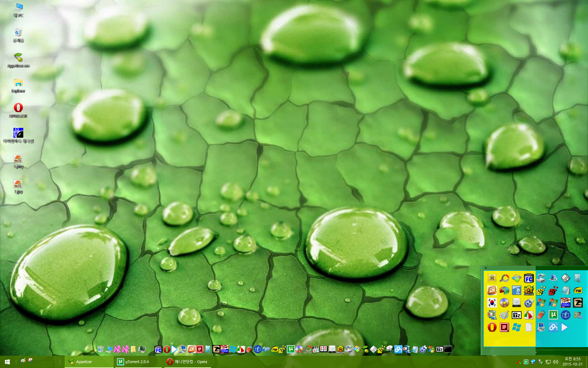Close the launcher panel with X
Viewport: 588px width, 368px height.
[486, 268]
